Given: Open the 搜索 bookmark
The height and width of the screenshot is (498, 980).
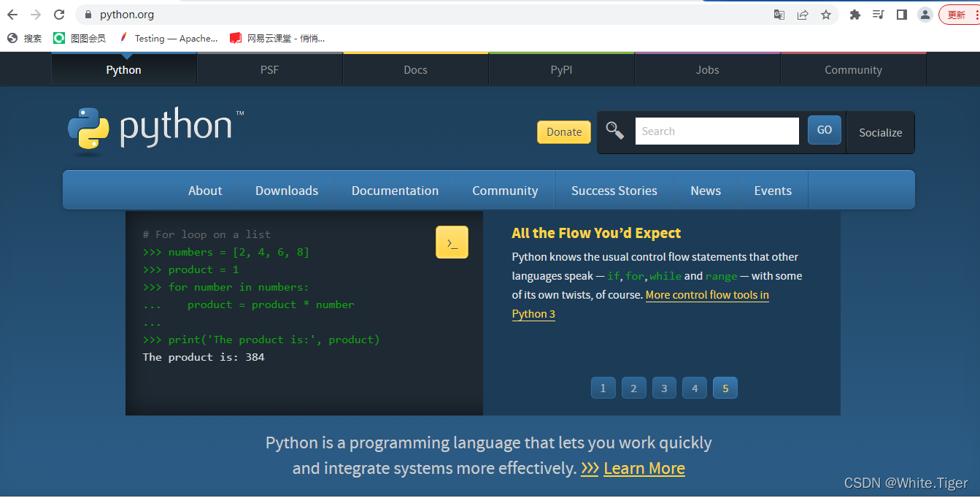Looking at the screenshot, I should [x=25, y=38].
